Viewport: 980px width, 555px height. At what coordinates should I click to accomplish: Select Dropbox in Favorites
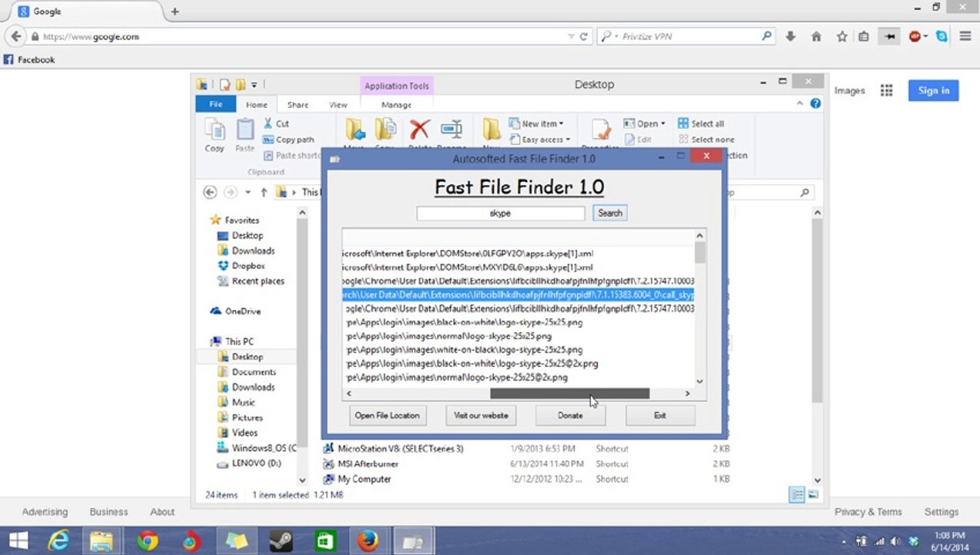pyautogui.click(x=240, y=265)
